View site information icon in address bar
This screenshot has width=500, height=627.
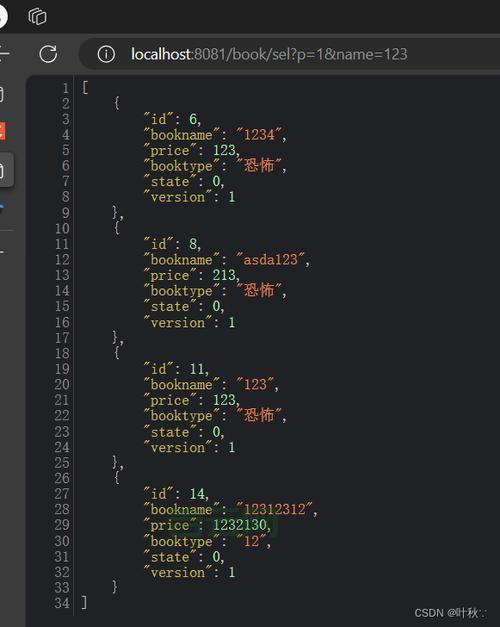[106, 54]
